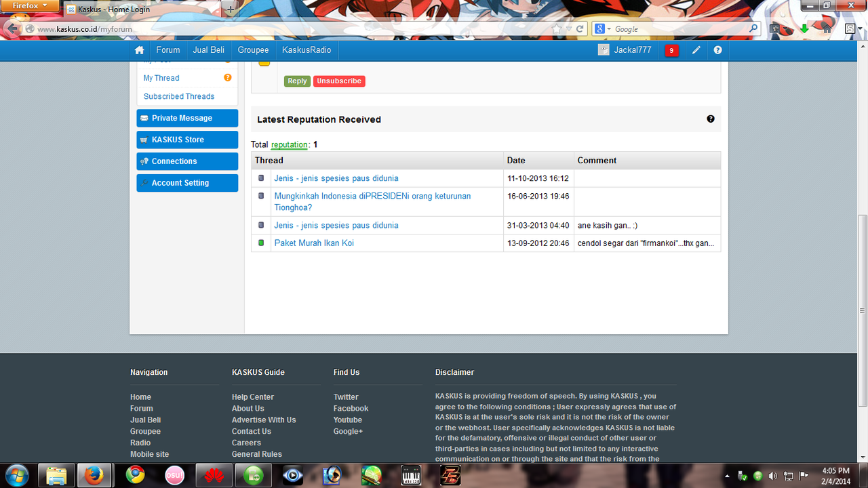This screenshot has height=488, width=868.
Task: Click gray reputation square on Mungkinkah Indonesia row
Action: click(x=261, y=196)
